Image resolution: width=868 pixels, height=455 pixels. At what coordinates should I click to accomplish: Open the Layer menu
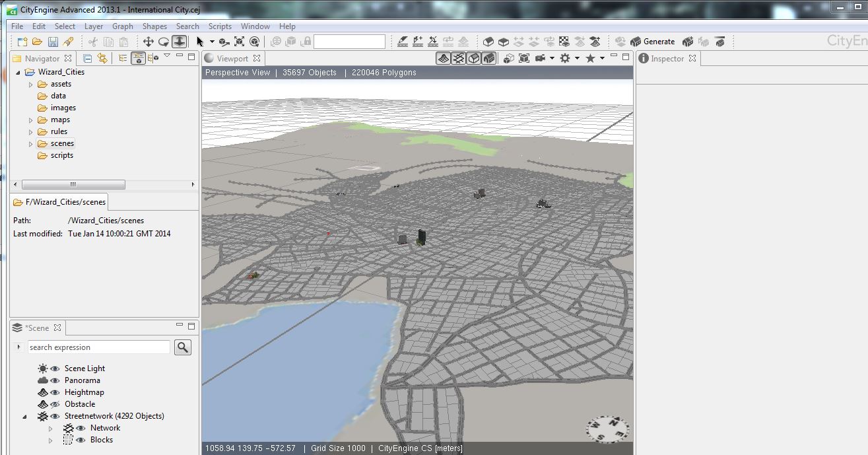pyautogui.click(x=94, y=26)
